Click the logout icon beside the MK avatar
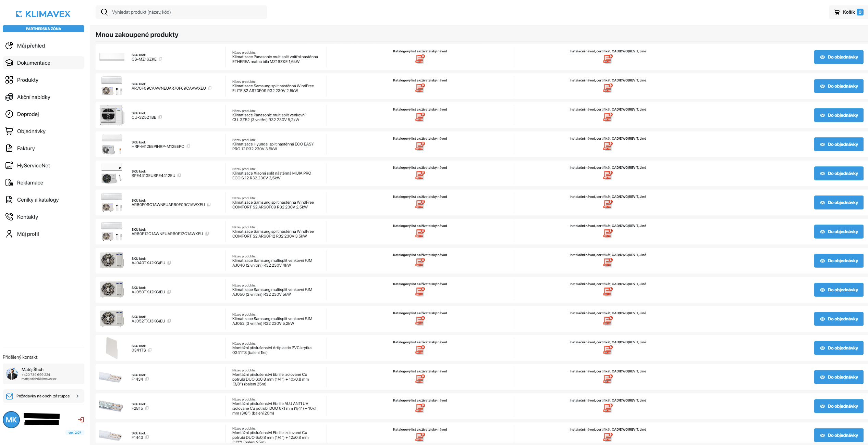The height and width of the screenshot is (445, 868). pos(81,420)
